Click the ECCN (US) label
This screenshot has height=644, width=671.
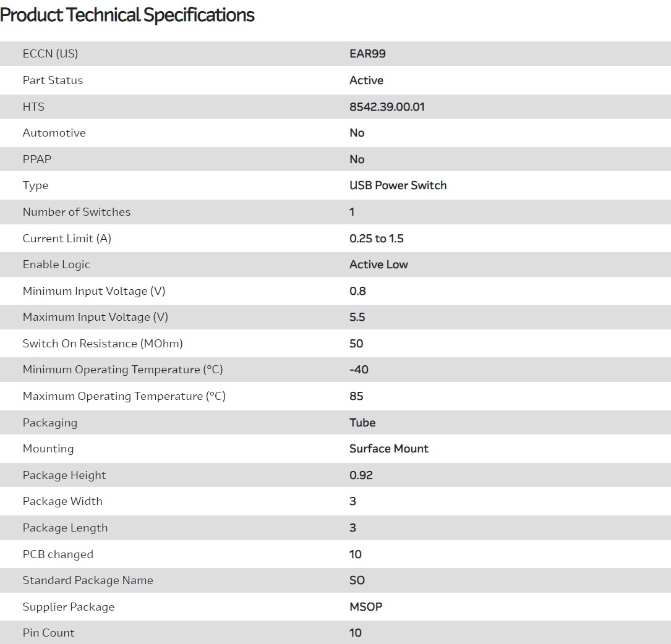50,54
